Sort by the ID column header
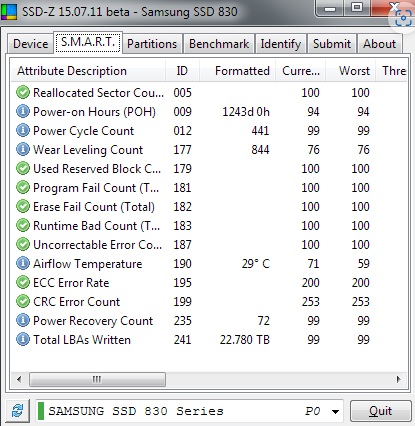Screen dimensions: 415x426 (x=182, y=71)
